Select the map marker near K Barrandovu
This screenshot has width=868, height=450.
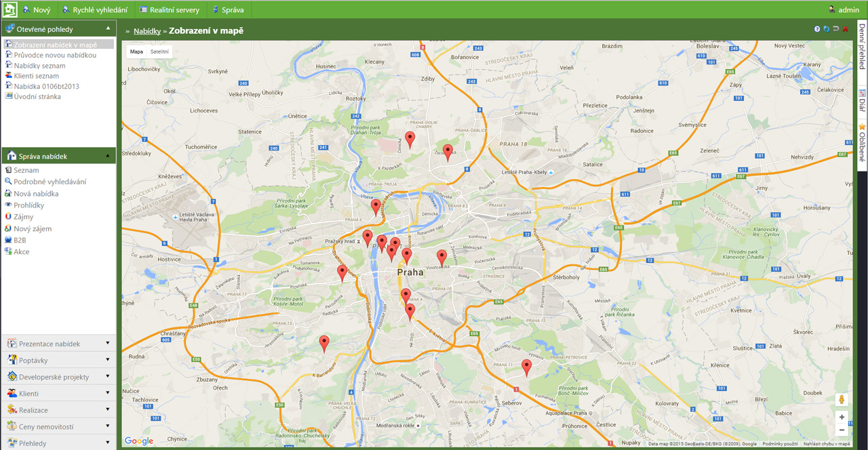coord(324,344)
